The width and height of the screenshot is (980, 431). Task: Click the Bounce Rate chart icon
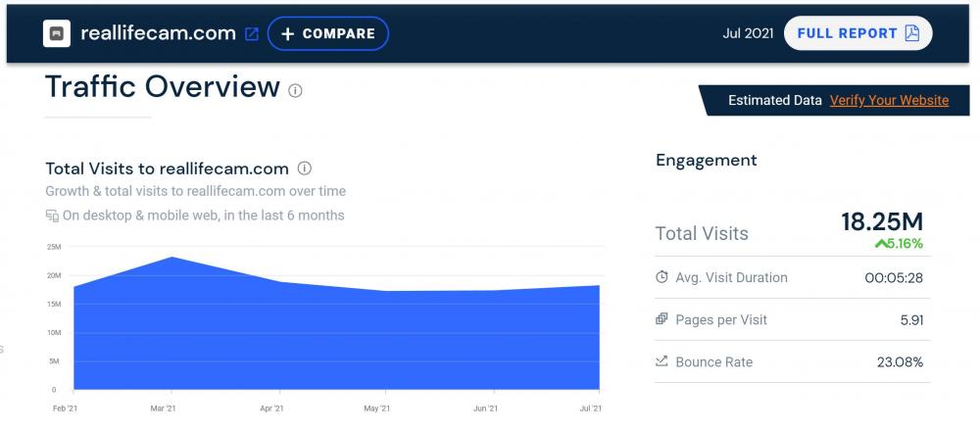point(662,361)
